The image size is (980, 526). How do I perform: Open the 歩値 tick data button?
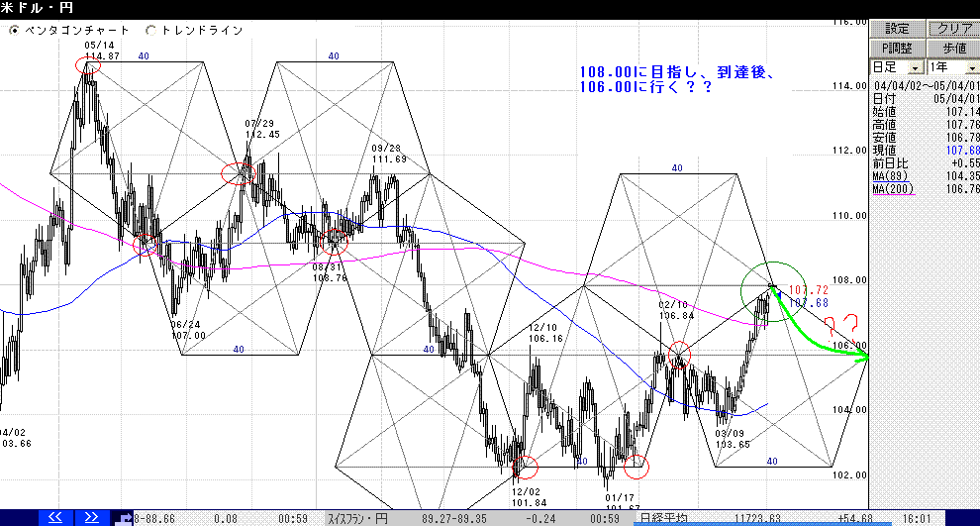coord(953,48)
